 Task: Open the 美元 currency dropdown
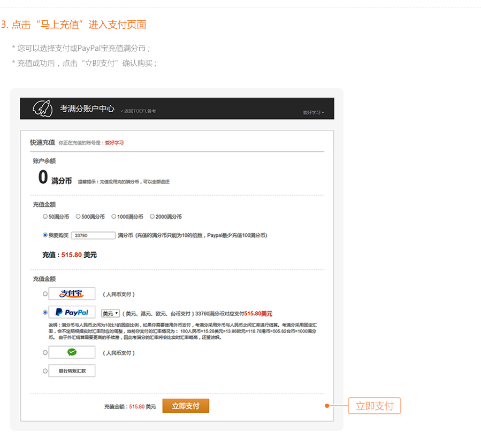110,313
